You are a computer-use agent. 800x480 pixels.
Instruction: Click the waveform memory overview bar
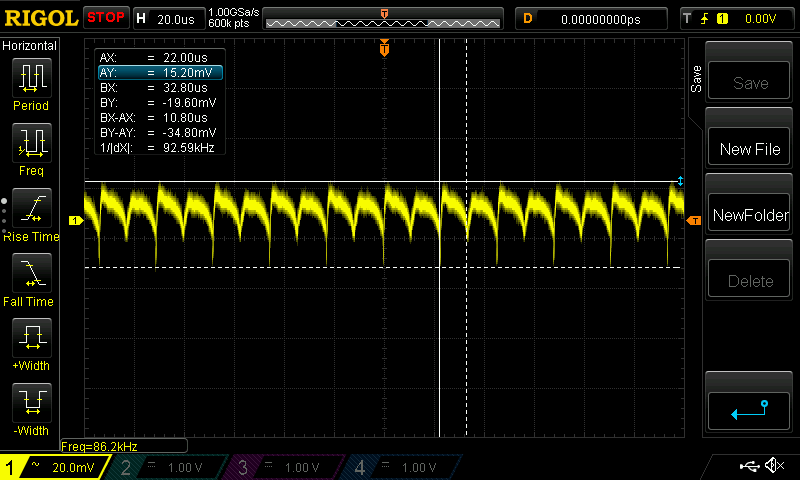(383, 19)
